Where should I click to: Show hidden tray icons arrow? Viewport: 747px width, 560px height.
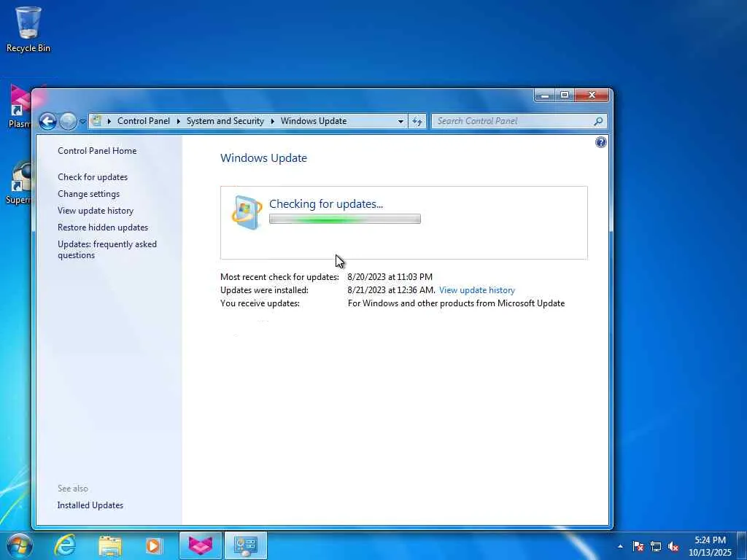point(620,546)
